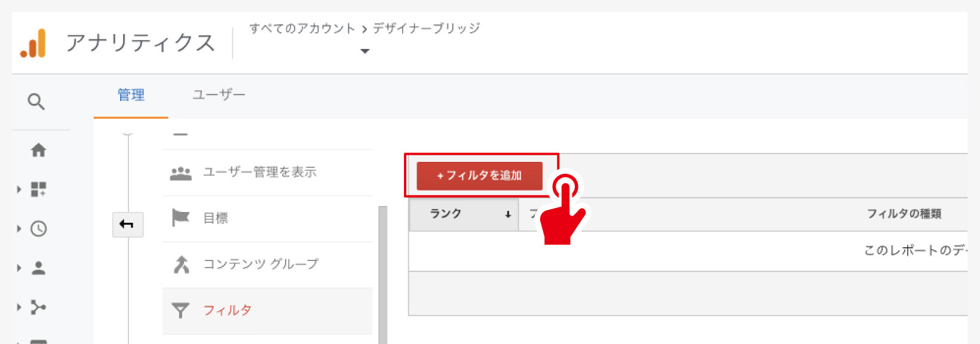The image size is (980, 344).
Task: Open the Realtime clock icon
Action: (x=38, y=229)
